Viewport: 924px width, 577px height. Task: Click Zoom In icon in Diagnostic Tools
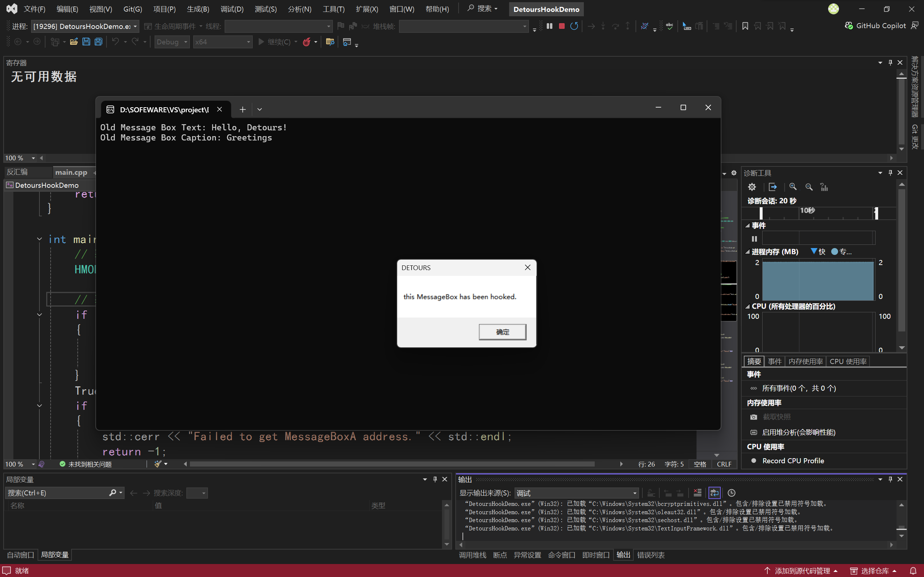pyautogui.click(x=793, y=187)
